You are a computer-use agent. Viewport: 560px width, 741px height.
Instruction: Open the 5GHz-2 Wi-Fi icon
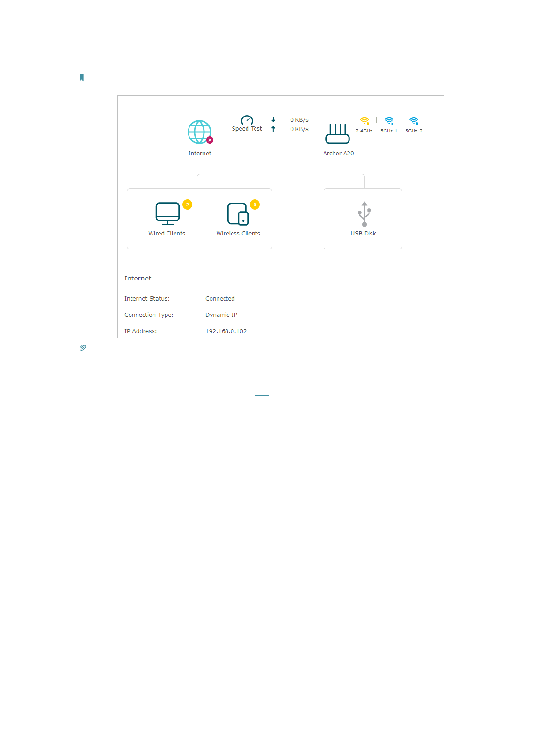pos(414,121)
